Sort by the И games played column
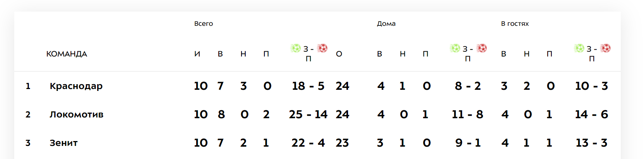 pyautogui.click(x=197, y=54)
